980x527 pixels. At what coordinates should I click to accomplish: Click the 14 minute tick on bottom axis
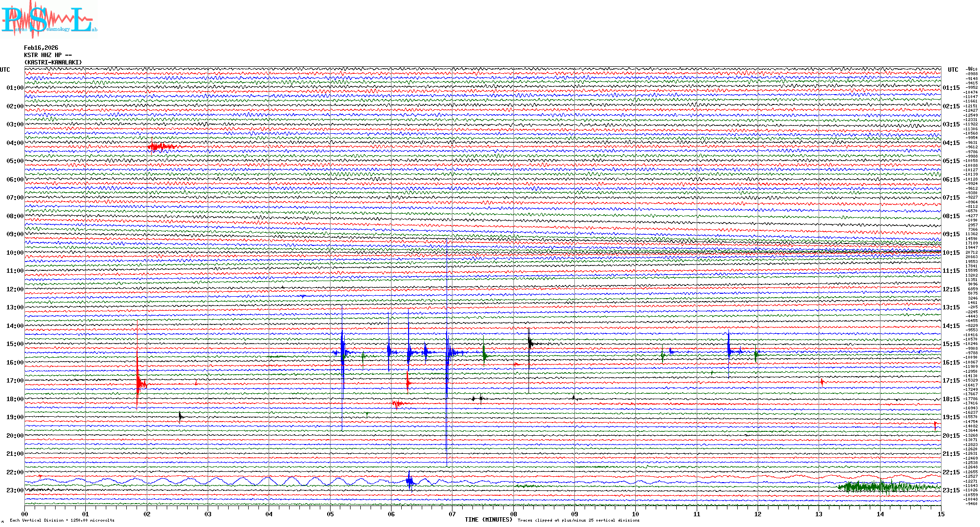[x=880, y=514]
